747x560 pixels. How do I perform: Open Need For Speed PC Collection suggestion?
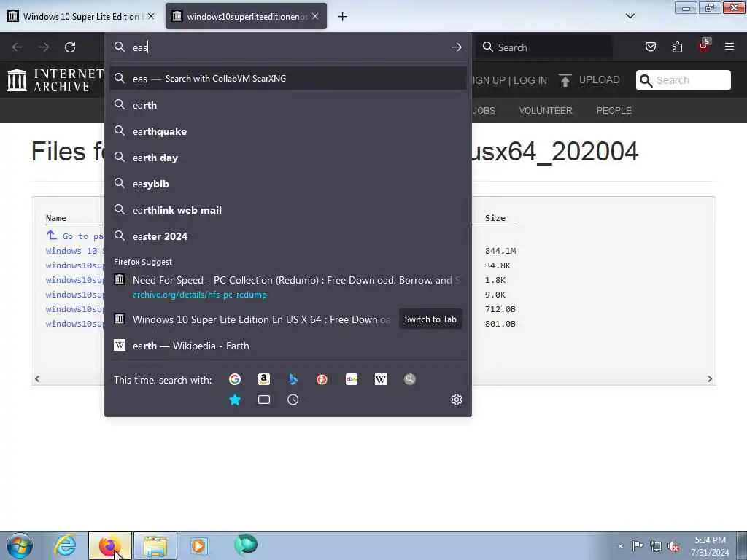coord(287,287)
